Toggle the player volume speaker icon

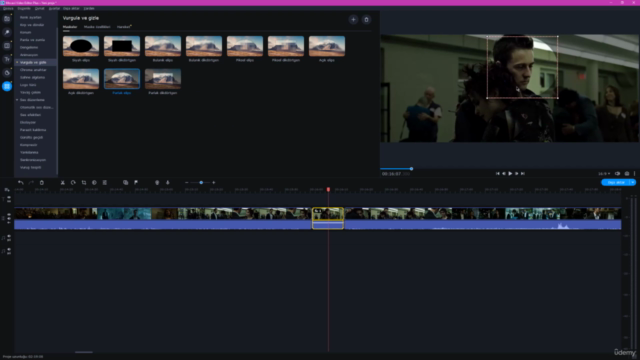tap(618, 173)
